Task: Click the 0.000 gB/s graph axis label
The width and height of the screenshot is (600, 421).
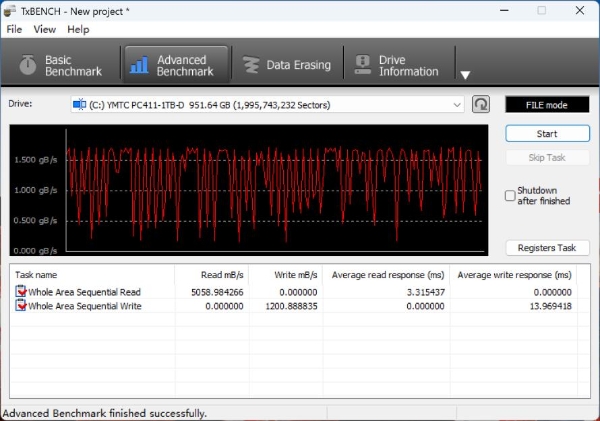Action: click(36, 251)
